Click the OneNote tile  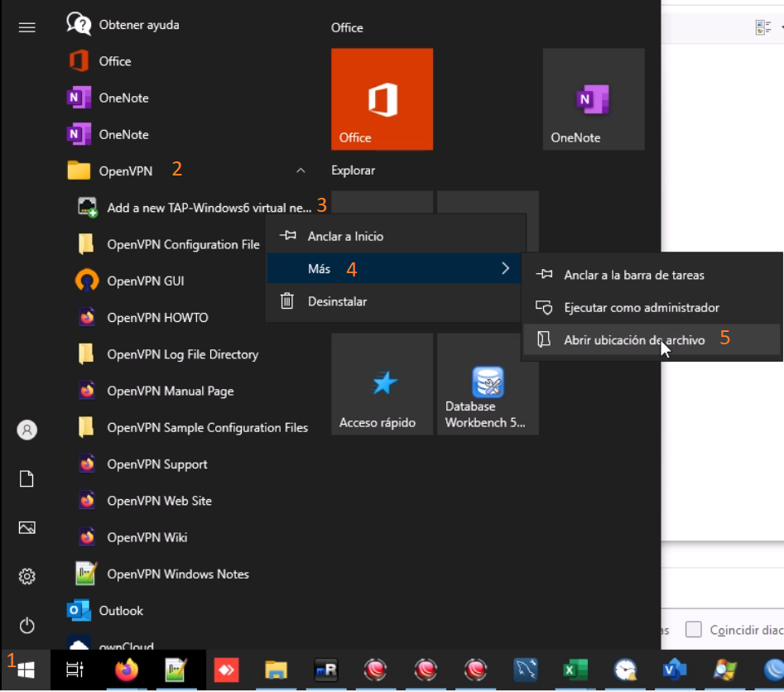tap(594, 99)
